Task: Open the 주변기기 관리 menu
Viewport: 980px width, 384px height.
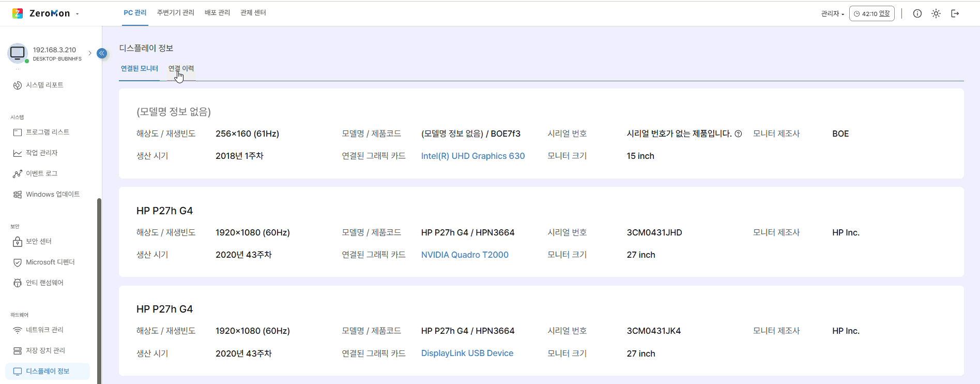Action: tap(176, 12)
